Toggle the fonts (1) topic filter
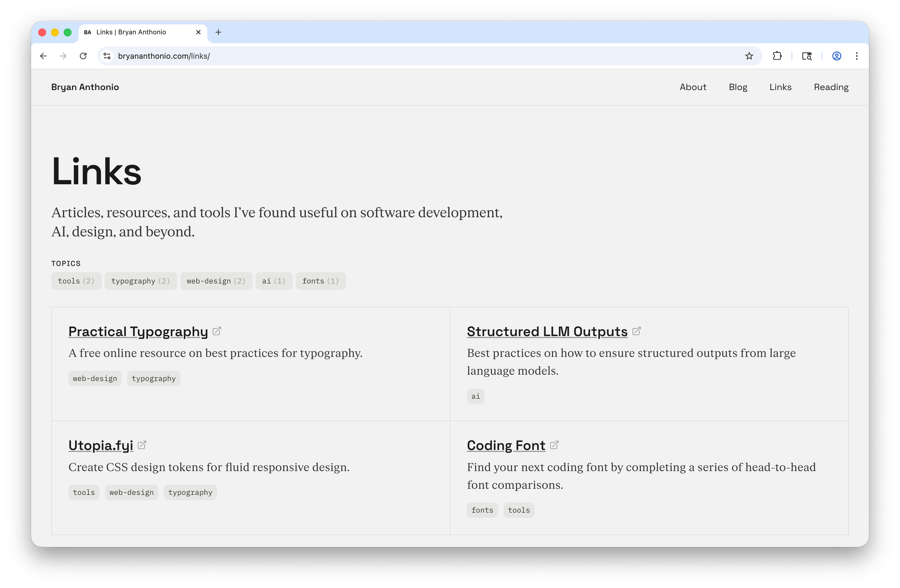The width and height of the screenshot is (900, 588). pos(320,281)
